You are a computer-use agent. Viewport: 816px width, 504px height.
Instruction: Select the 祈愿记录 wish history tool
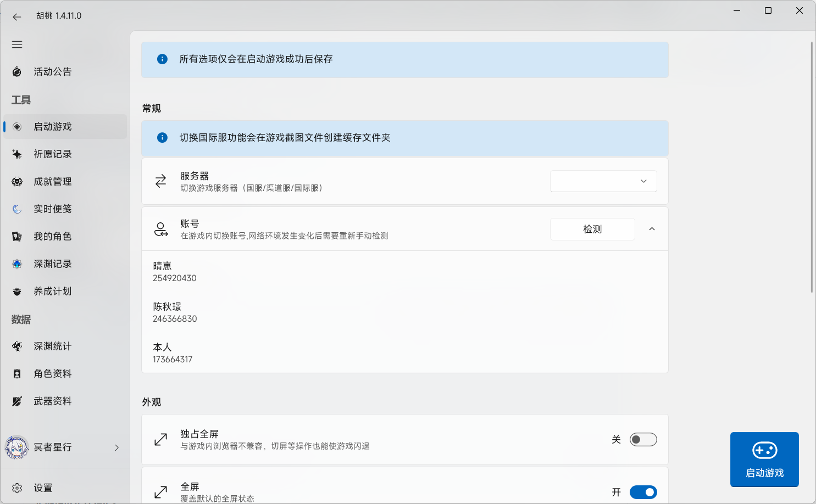click(52, 154)
